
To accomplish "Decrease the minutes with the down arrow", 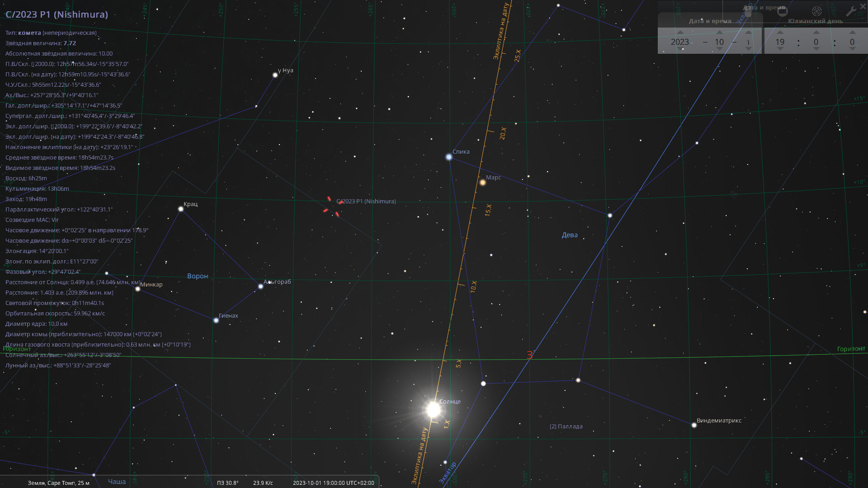I will (x=816, y=49).
